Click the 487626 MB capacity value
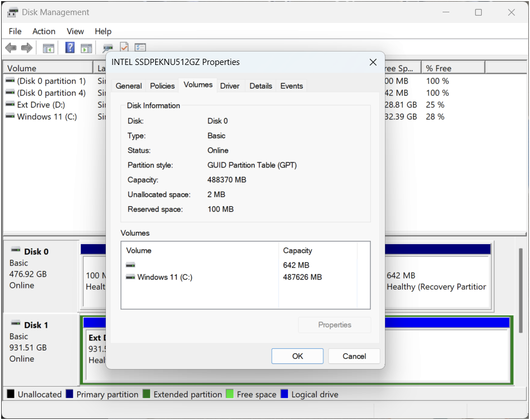The image size is (530, 420). 303,277
